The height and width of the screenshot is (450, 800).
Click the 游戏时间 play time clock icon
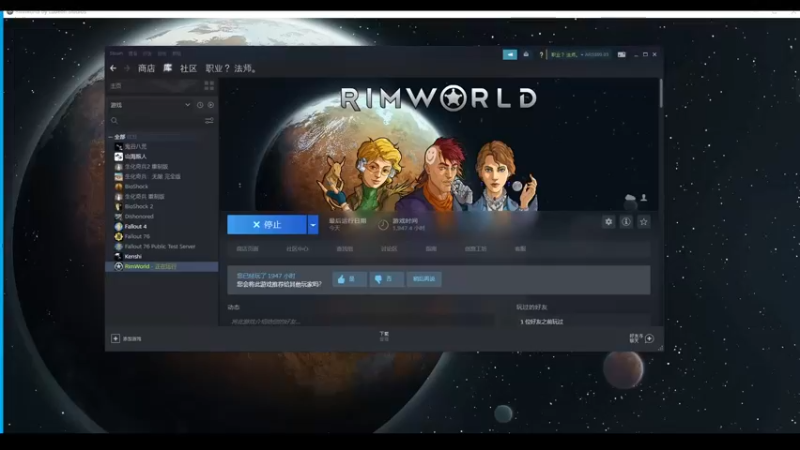click(383, 225)
